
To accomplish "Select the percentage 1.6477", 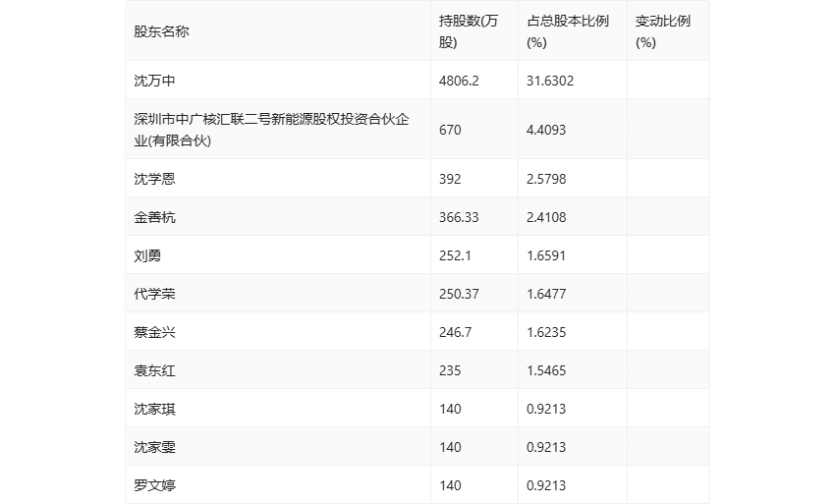I will (x=546, y=294).
